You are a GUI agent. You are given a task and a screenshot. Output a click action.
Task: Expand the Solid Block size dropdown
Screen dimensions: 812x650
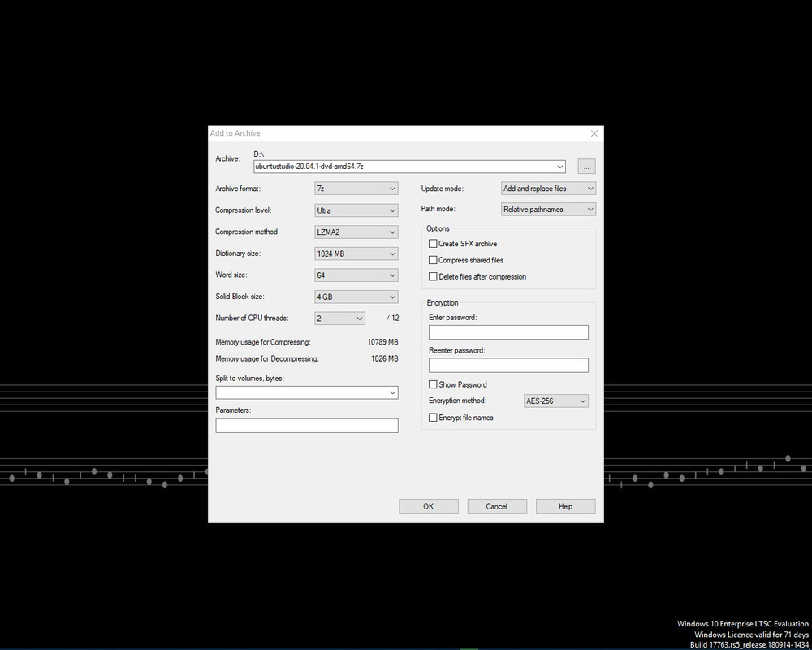[x=356, y=297]
